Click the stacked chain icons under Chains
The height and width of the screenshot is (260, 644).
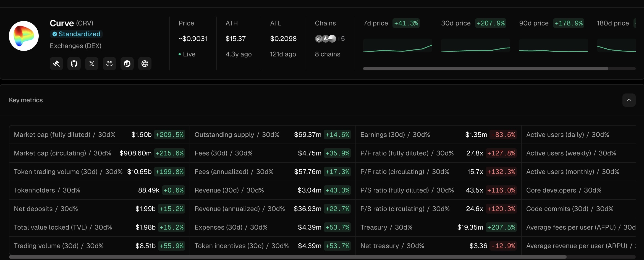[x=326, y=39]
